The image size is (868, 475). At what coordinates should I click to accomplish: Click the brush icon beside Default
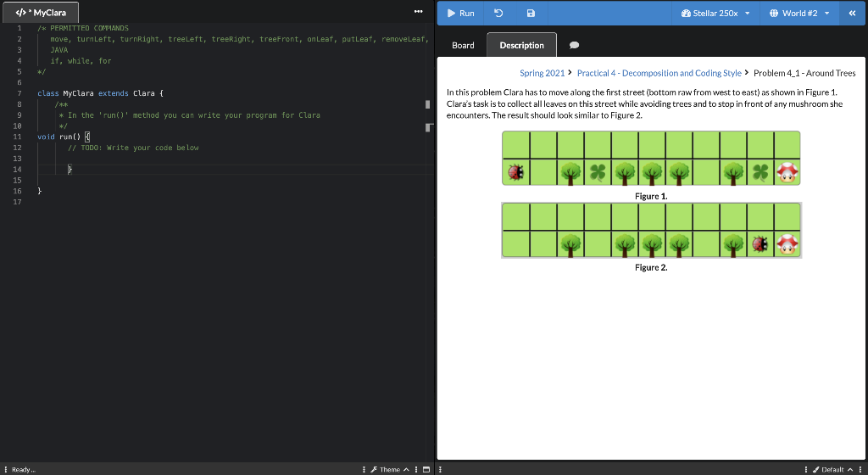(x=815, y=469)
